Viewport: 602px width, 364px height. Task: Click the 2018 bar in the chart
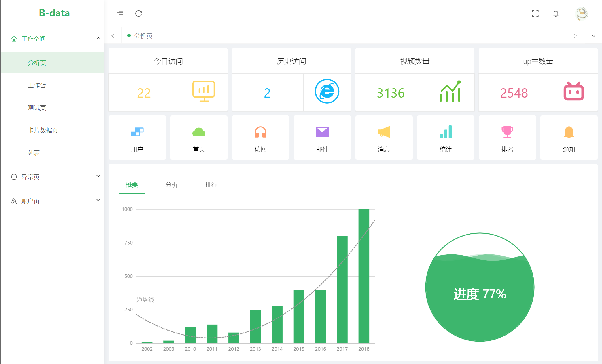[x=364, y=276]
